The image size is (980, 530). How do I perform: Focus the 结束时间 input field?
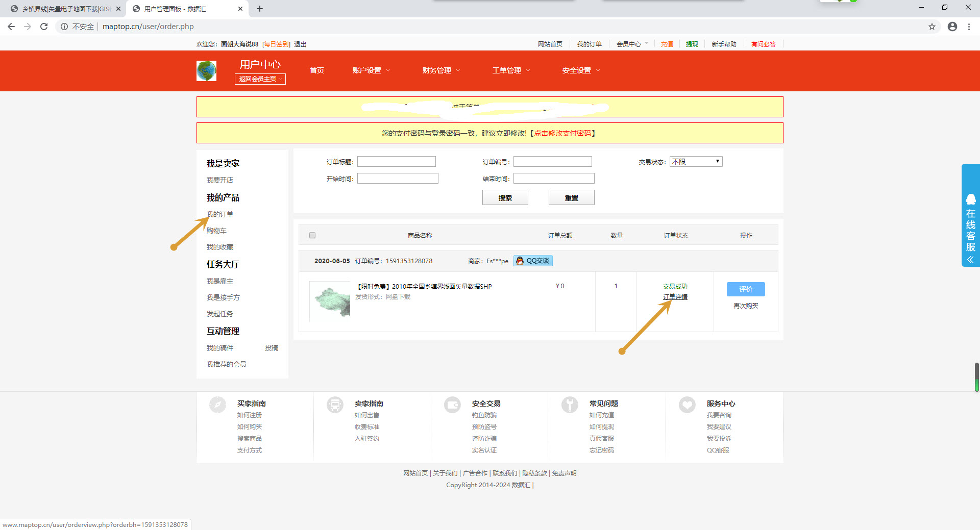pyautogui.click(x=554, y=179)
